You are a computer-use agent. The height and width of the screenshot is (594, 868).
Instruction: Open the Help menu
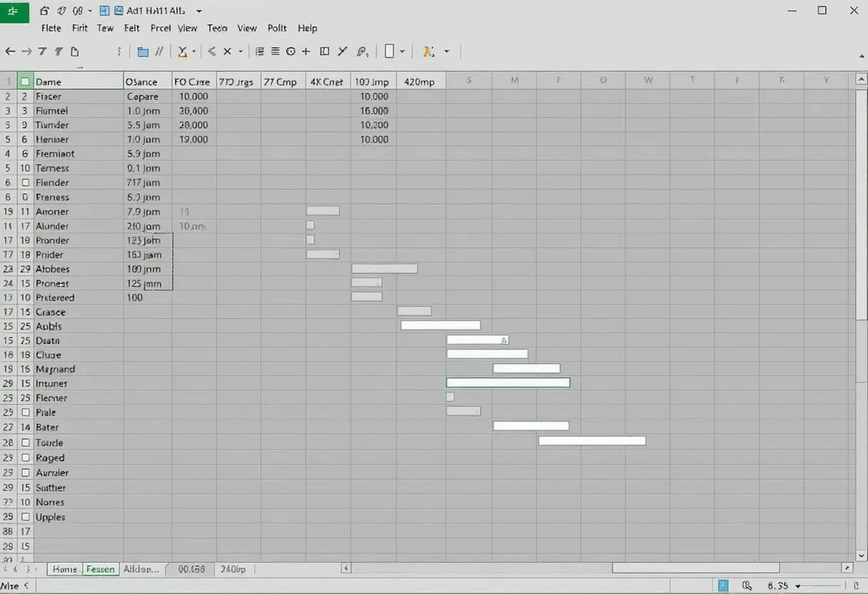coord(307,28)
